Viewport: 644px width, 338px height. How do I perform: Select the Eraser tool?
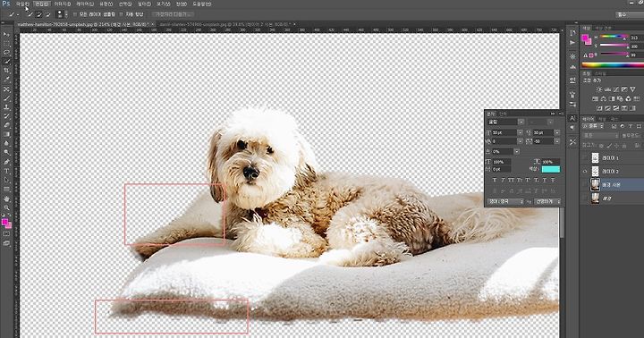coord(6,125)
